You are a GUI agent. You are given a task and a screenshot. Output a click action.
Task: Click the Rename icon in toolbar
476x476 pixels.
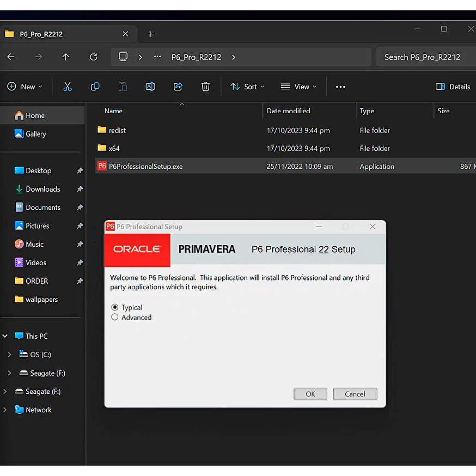pyautogui.click(x=150, y=87)
